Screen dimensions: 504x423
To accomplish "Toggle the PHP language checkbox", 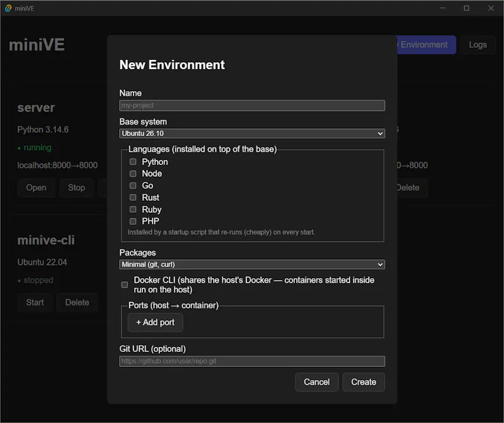I will tap(133, 221).
